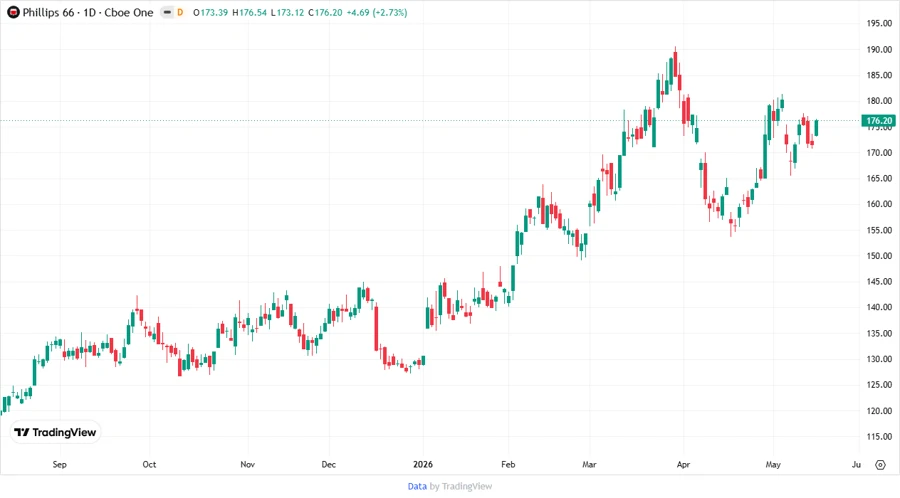This screenshot has width=900, height=498.
Task: Open the chart settings gear icon
Action: 880,465
